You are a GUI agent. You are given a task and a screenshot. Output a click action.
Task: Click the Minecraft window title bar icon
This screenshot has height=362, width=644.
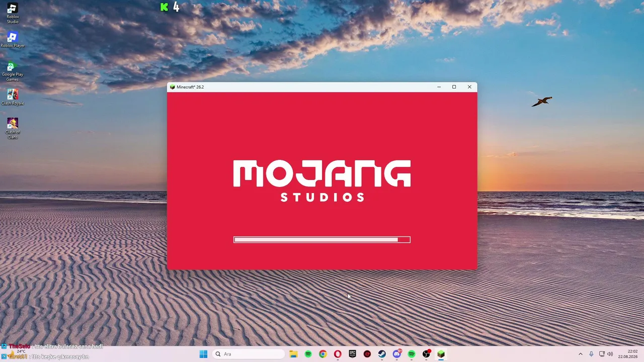(x=173, y=87)
